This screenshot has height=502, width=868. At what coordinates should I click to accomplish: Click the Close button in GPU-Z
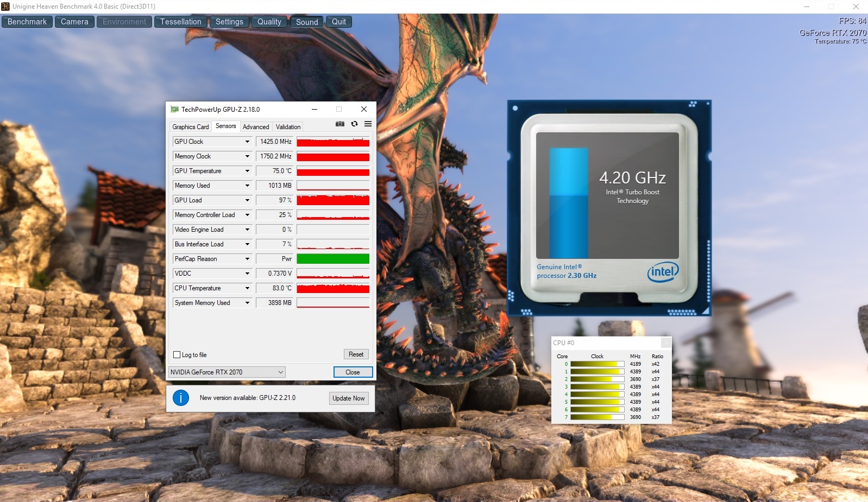pos(353,372)
